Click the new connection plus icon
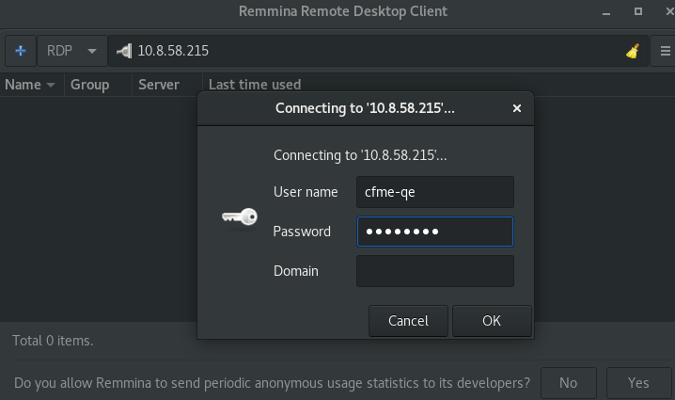675x400 pixels. pyautogui.click(x=20, y=51)
